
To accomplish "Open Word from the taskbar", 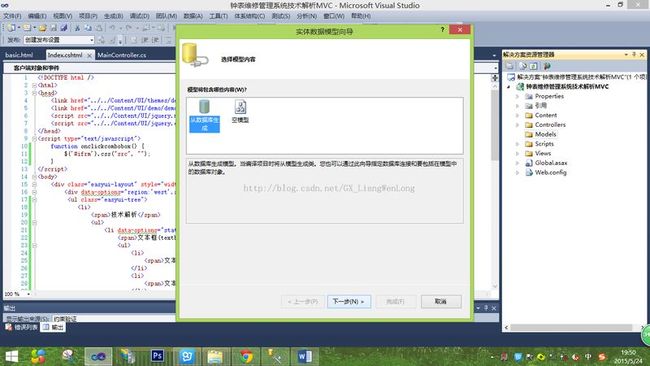I will tap(305, 356).
